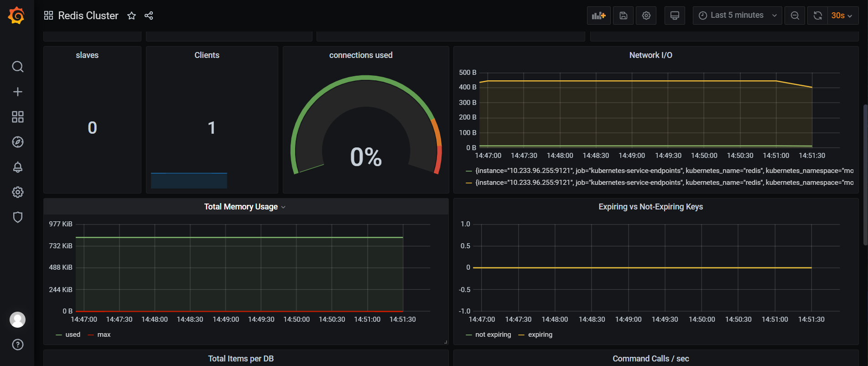This screenshot has height=366, width=868.
Task: Click the green 'used' legend color line
Action: coord(58,335)
